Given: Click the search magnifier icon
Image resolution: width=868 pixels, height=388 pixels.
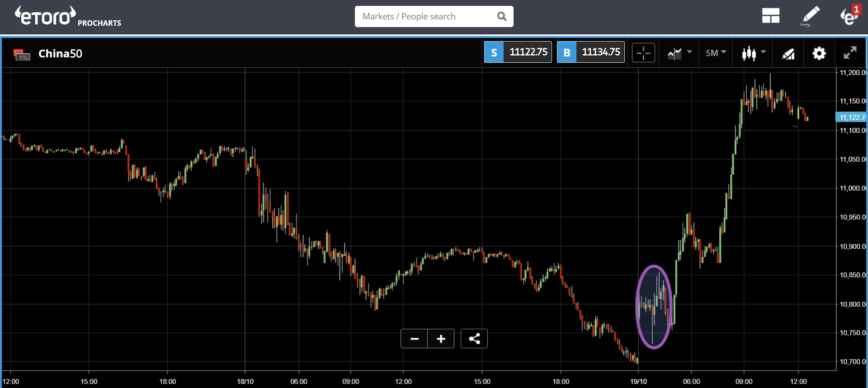Looking at the screenshot, I should [502, 16].
